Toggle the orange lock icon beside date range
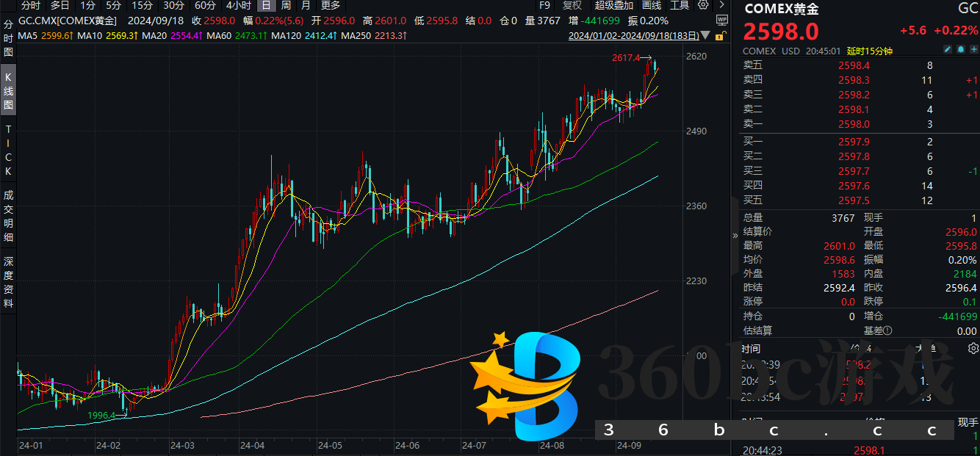 (721, 35)
